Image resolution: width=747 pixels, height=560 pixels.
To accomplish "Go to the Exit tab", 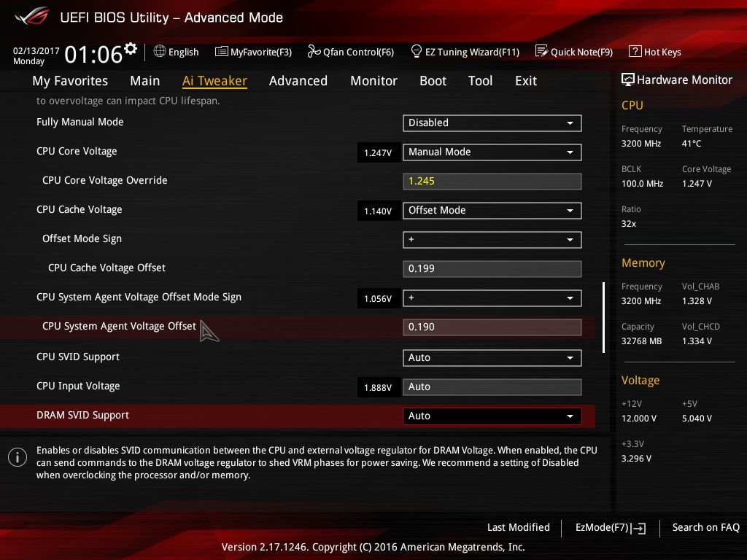I will click(526, 81).
